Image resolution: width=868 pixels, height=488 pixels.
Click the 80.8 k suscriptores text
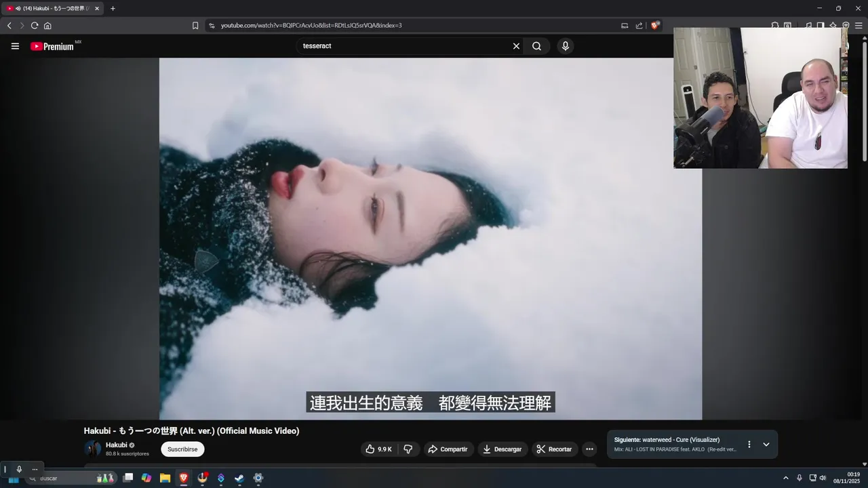(x=127, y=453)
